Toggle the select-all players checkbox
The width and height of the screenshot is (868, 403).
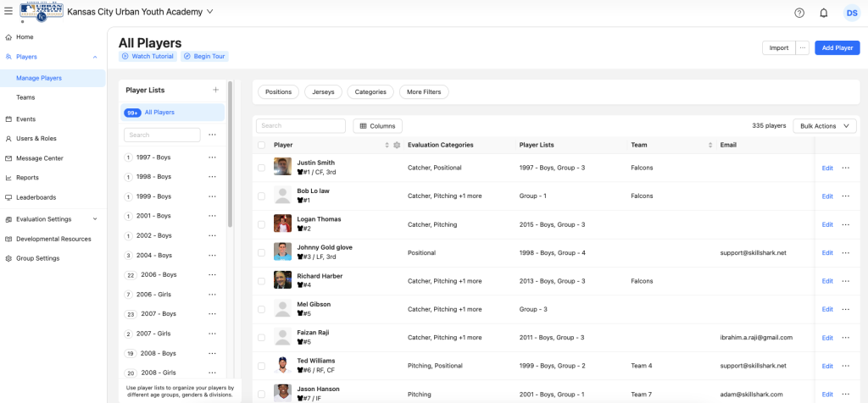tap(261, 146)
